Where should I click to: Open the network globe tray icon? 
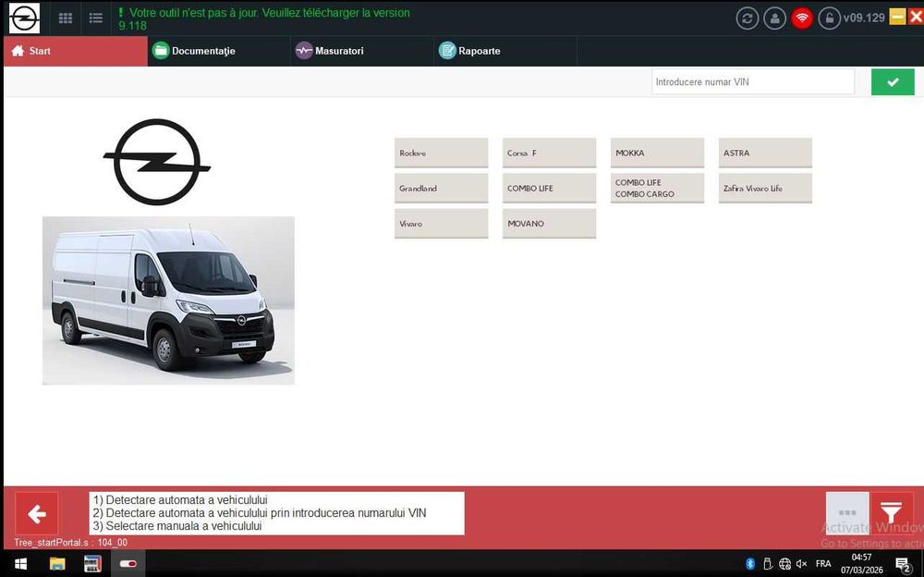point(784,564)
